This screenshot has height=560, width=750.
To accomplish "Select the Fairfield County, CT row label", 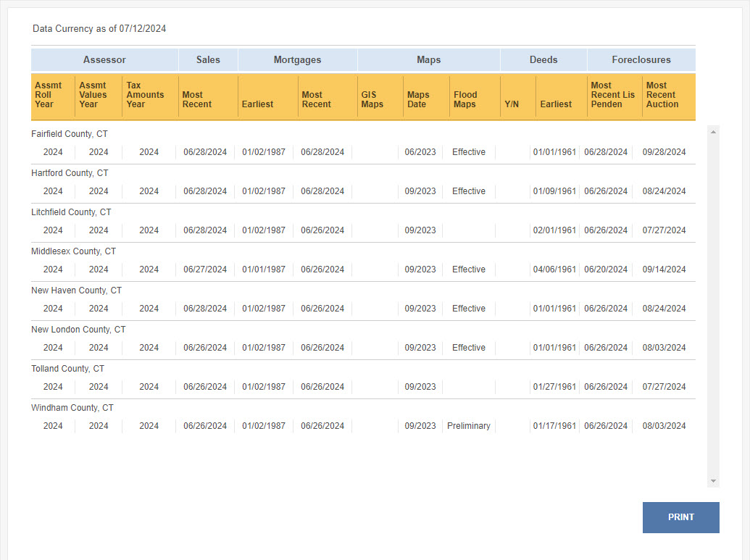I will (70, 134).
